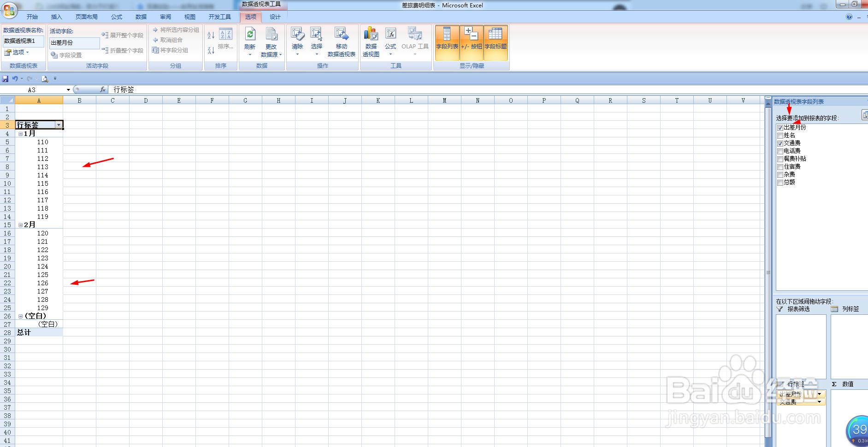Image resolution: width=868 pixels, height=447 pixels.
Task: Click the vertical scrollbar of the worksheet
Action: (x=768, y=272)
